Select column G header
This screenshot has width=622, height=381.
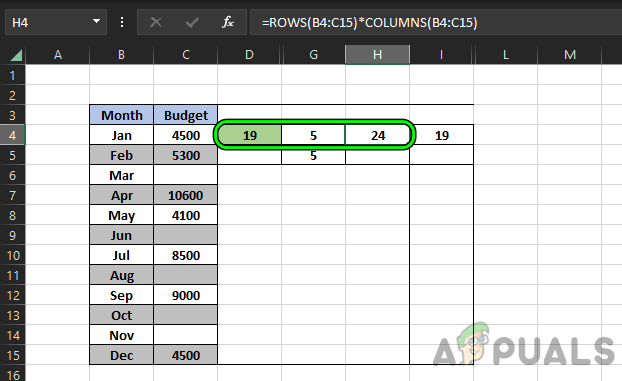[313, 54]
